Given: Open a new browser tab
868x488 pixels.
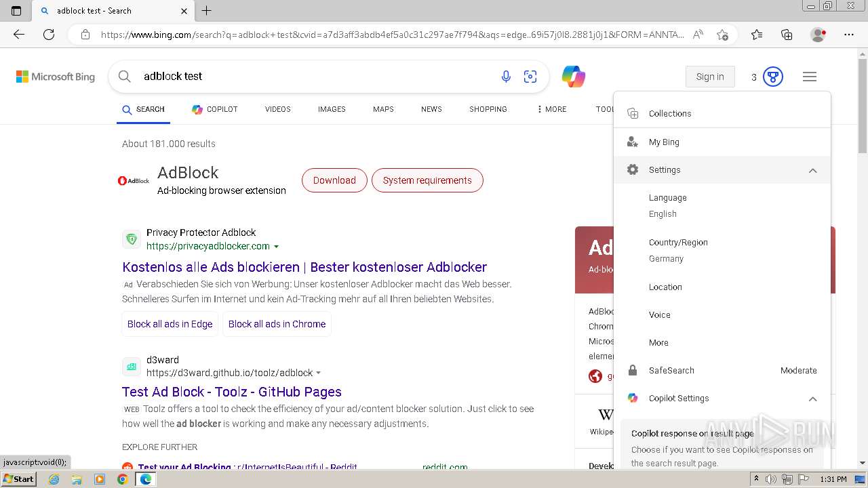Looking at the screenshot, I should pos(207,11).
